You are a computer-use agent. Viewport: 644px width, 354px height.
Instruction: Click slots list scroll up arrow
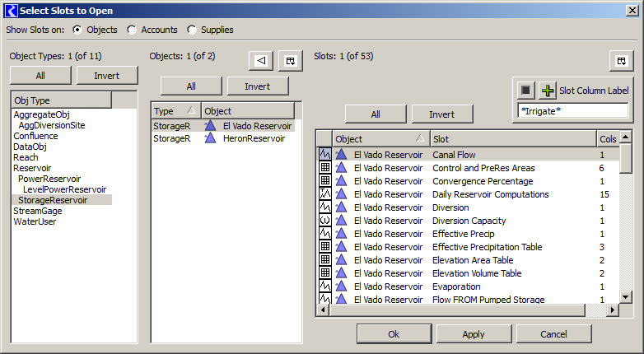tap(625, 137)
